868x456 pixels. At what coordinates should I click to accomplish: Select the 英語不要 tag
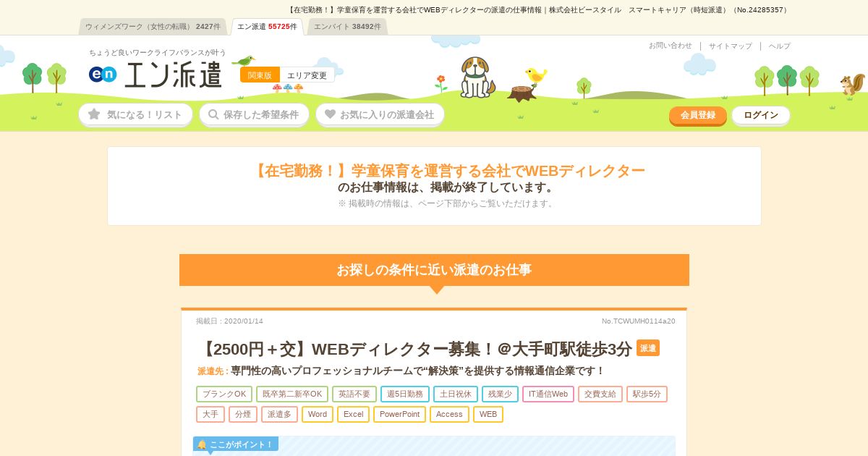[x=354, y=394]
